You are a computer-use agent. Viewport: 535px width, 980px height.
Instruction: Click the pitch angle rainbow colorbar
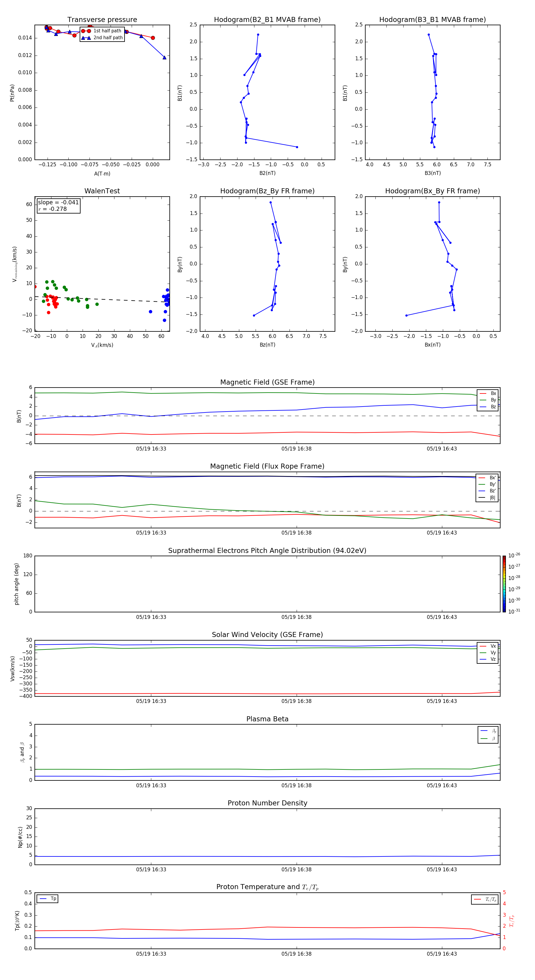[504, 584]
